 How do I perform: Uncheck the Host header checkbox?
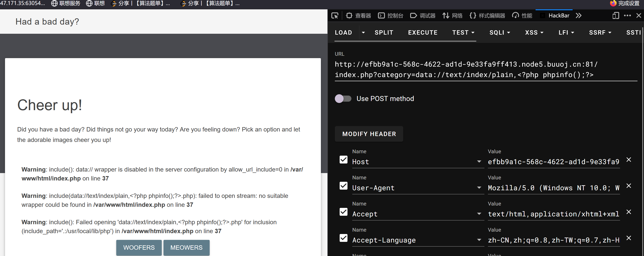343,160
